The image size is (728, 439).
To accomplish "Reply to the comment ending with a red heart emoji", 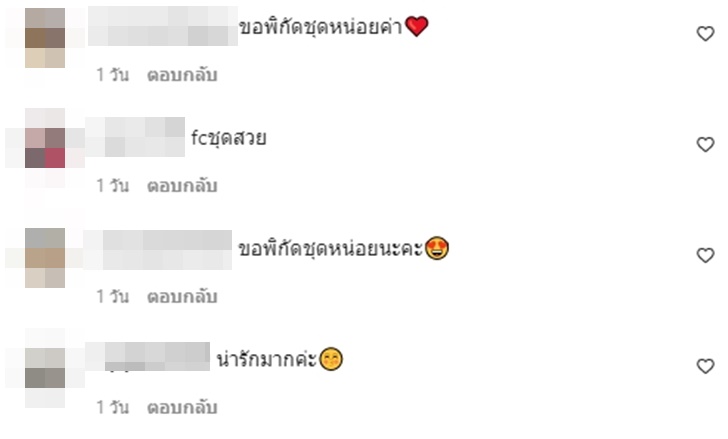I will (182, 75).
